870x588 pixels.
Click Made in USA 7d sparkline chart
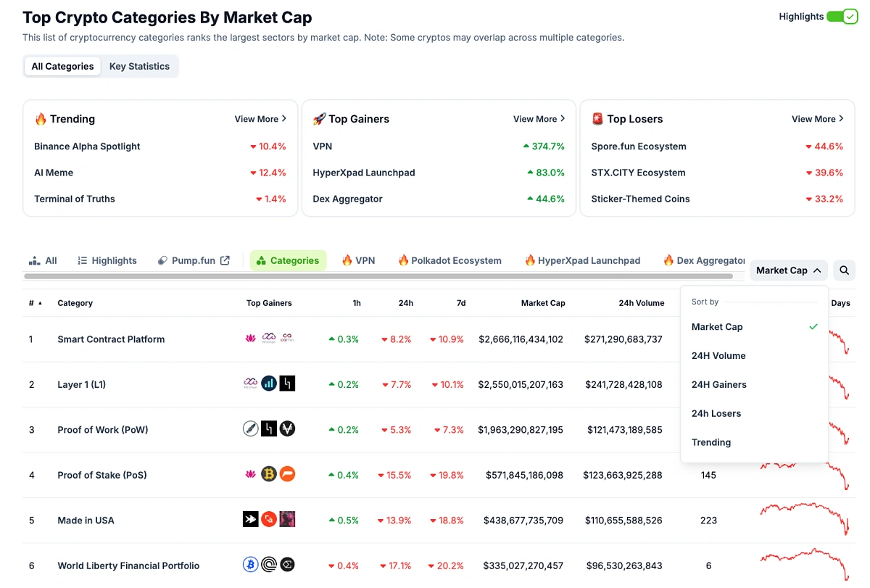(804, 520)
